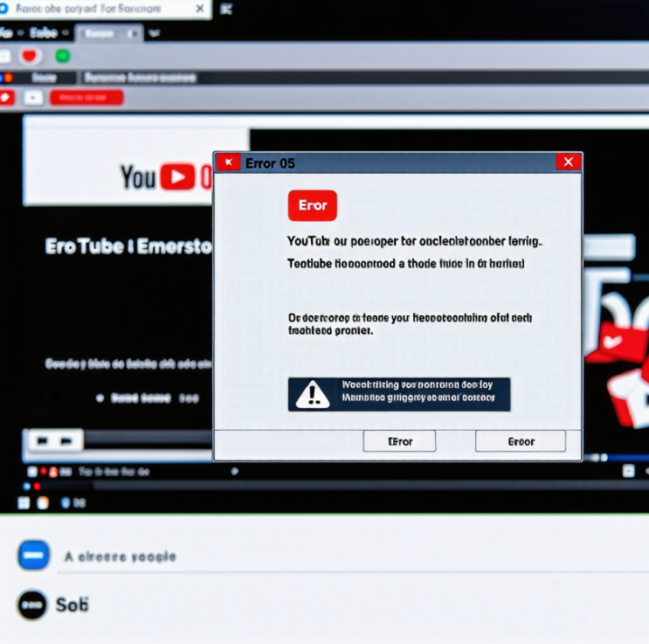The width and height of the screenshot is (649, 644).
Task: Click the green circle icon in the toolbar
Action: click(x=63, y=56)
